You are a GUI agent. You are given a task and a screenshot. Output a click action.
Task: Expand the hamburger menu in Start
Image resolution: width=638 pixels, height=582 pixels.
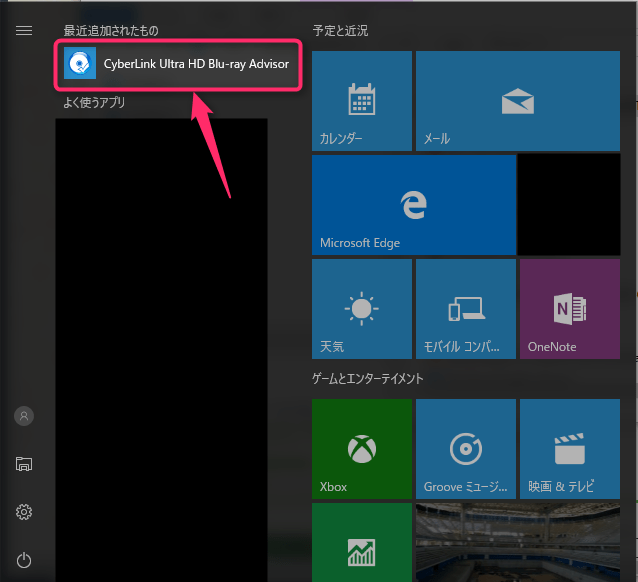pyautogui.click(x=24, y=31)
